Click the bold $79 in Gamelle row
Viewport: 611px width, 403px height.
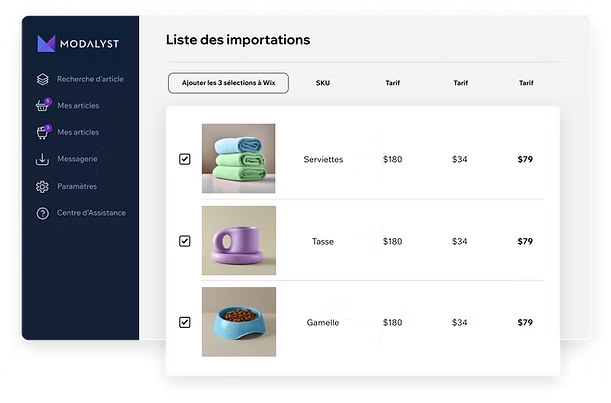tap(525, 323)
